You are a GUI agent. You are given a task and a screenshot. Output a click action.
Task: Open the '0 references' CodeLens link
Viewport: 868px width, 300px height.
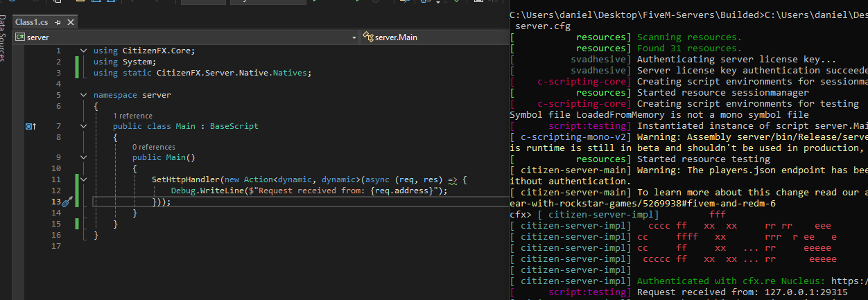tap(154, 147)
